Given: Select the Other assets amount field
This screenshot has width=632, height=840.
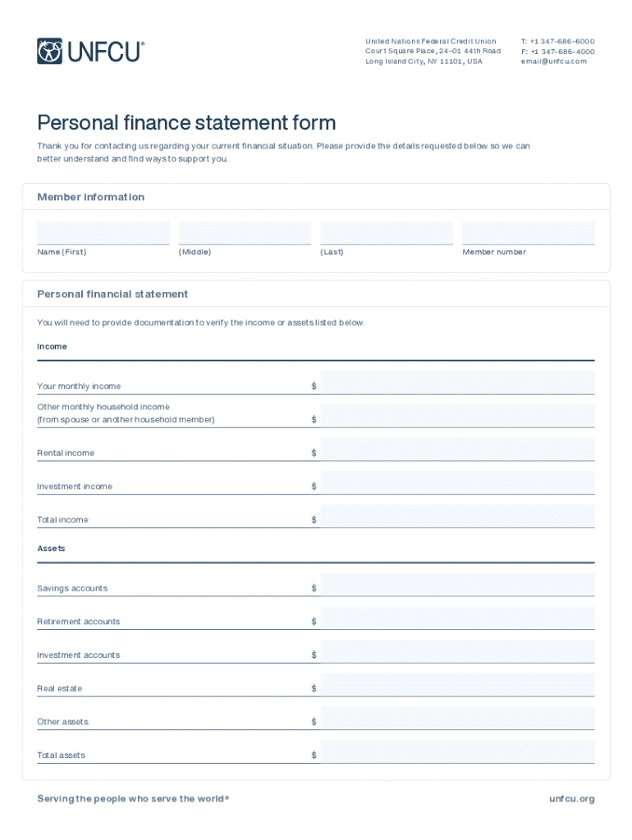Looking at the screenshot, I should pos(457,719).
